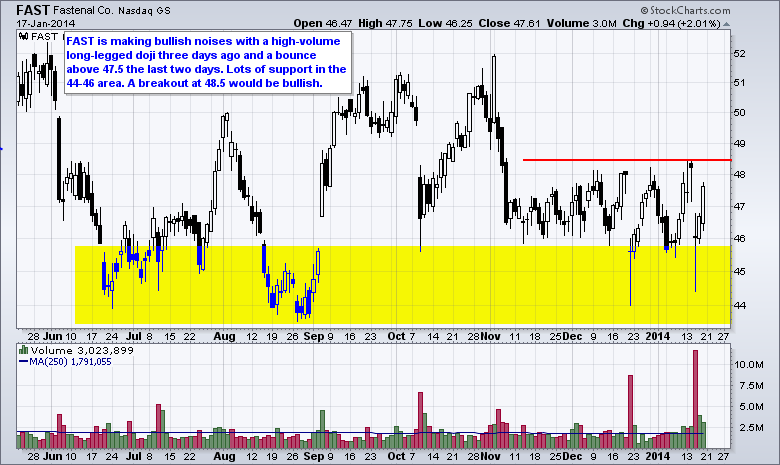Click the red 48.5 resistance line

(x=627, y=160)
